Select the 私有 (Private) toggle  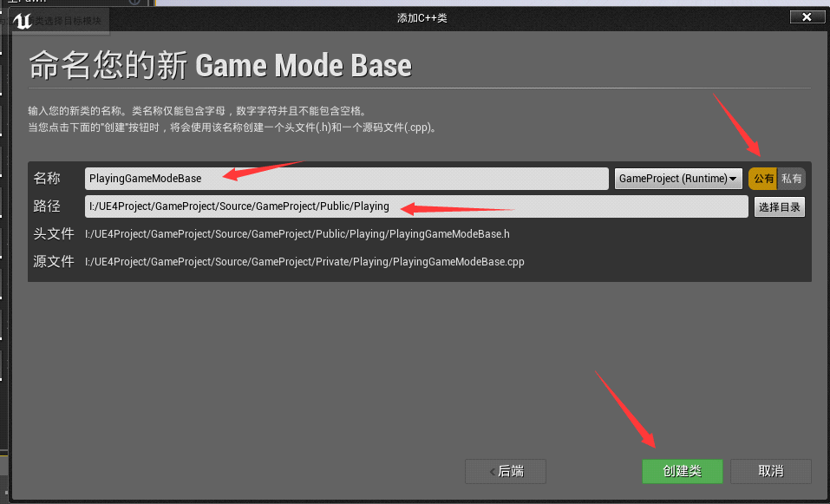pyautogui.click(x=791, y=179)
